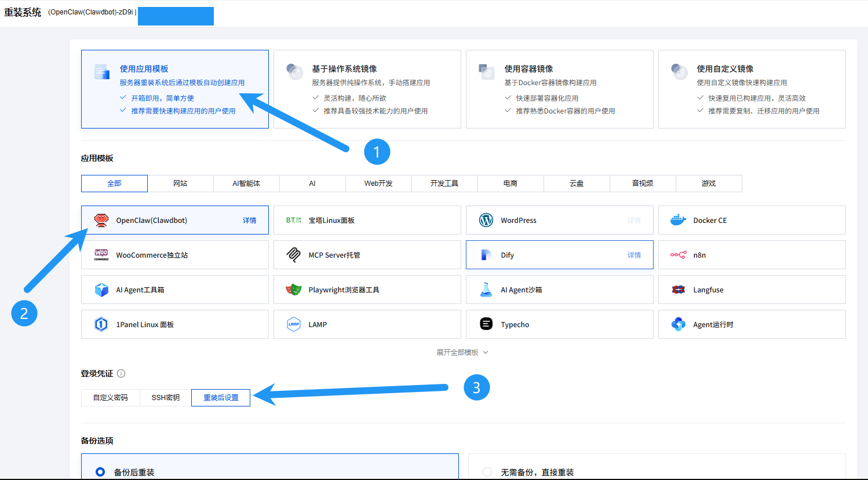
Task: Click the OpenClaw(Clawdbot) red robot icon
Action: 101,220
